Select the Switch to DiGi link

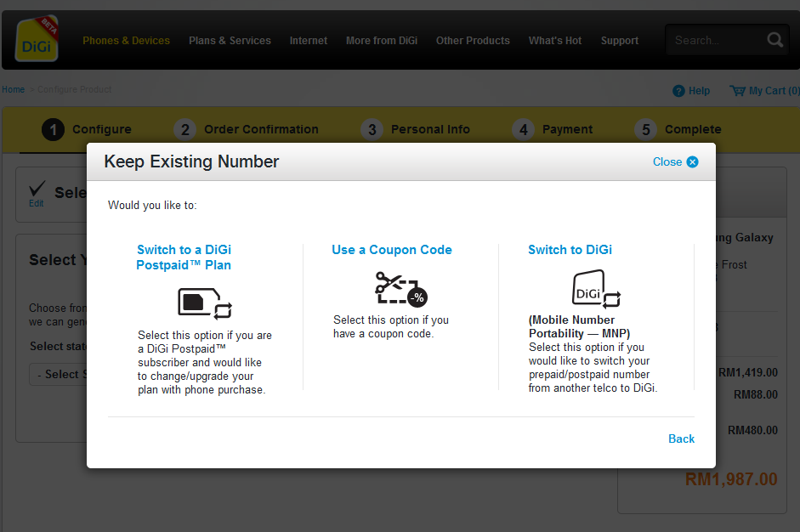(x=570, y=250)
